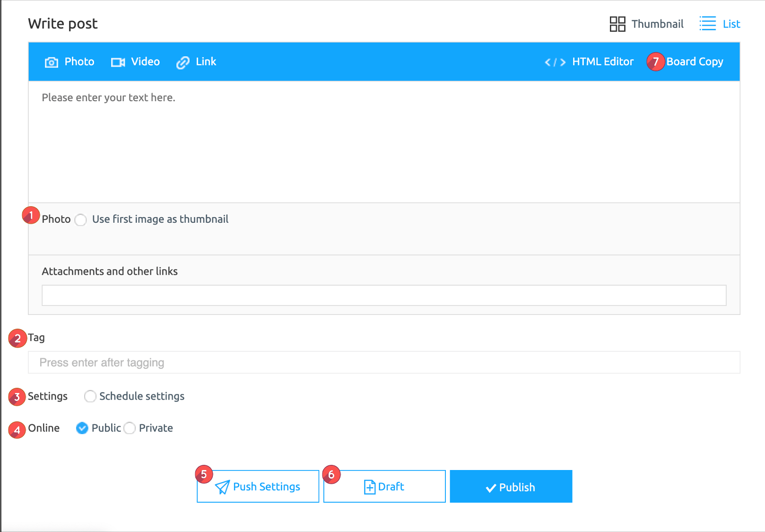Click the Video label in toolbar
Image resolution: width=765 pixels, height=532 pixels.
point(145,62)
